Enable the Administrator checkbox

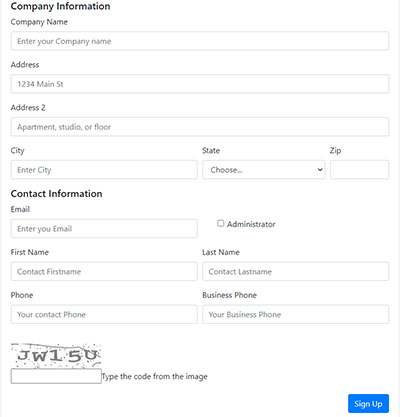coord(220,223)
